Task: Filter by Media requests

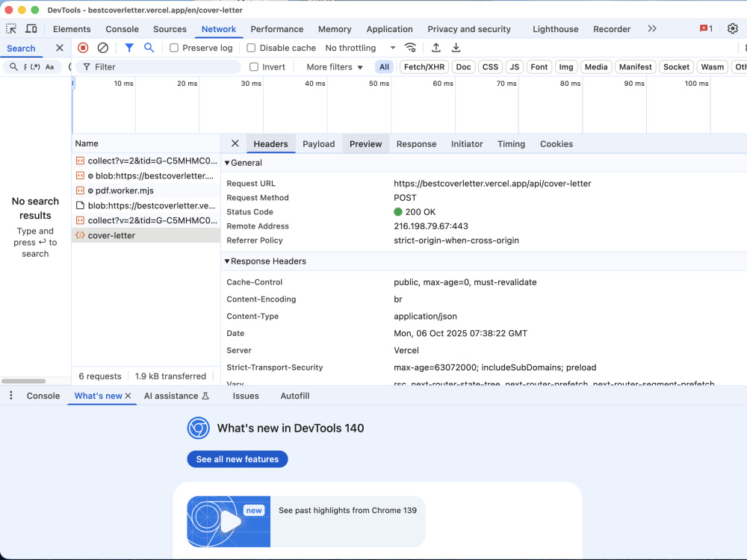Action: (x=596, y=66)
